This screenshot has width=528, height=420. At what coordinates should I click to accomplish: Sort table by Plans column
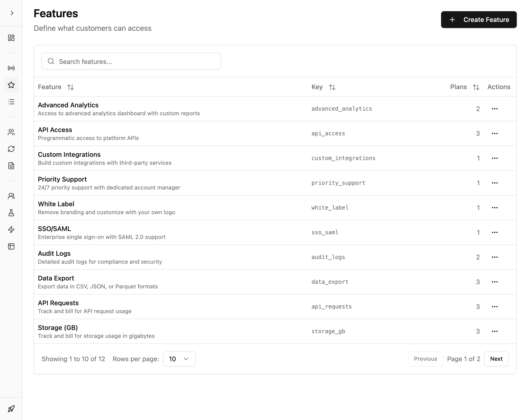pos(476,87)
